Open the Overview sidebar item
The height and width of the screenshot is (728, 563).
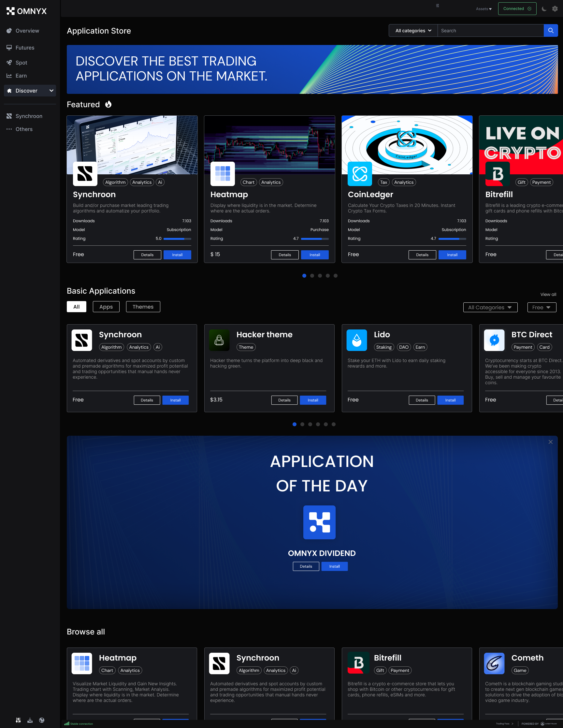coord(23,31)
